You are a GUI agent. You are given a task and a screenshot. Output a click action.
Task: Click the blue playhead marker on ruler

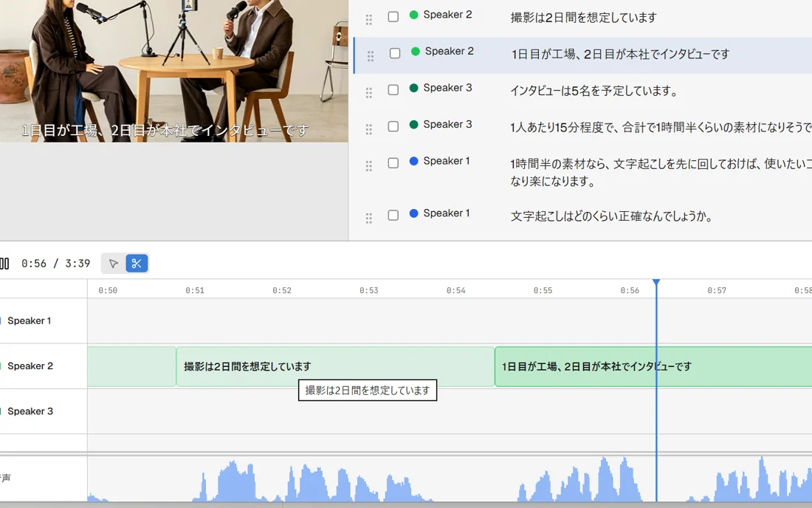point(656,282)
